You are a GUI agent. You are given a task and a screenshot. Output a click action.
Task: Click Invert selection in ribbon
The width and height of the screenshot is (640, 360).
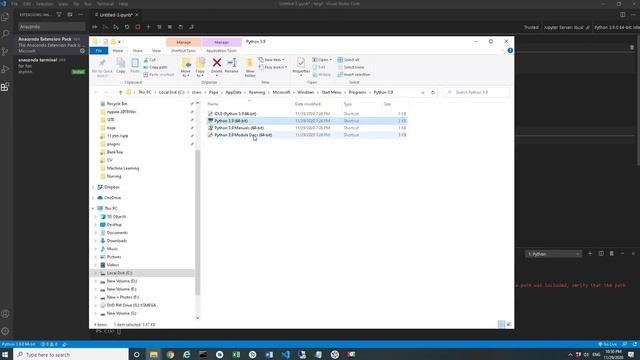(353, 74)
